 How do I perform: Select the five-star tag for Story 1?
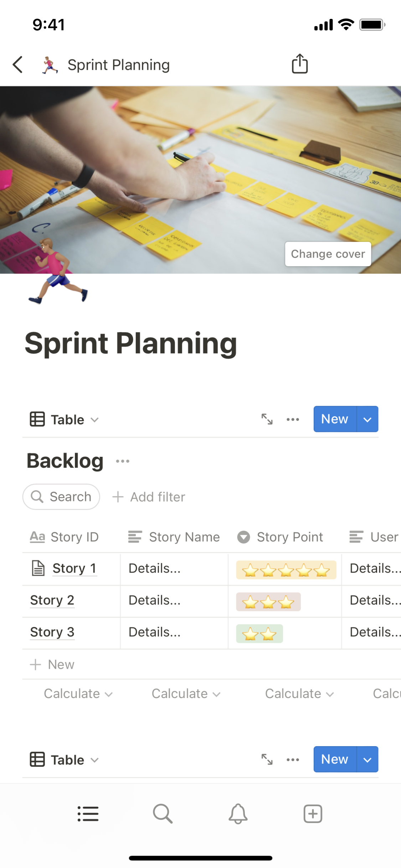click(286, 569)
